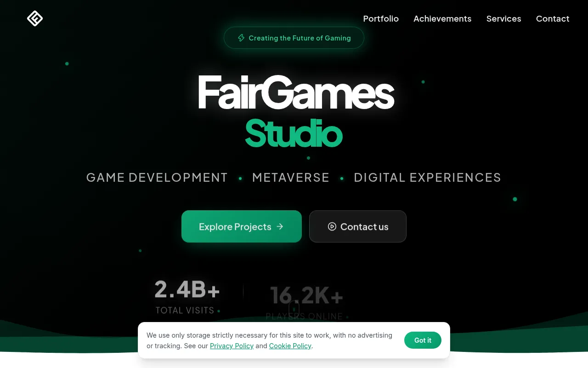The image size is (588, 368).
Task: Click the TOTAL VISITS label
Action: [x=185, y=310]
